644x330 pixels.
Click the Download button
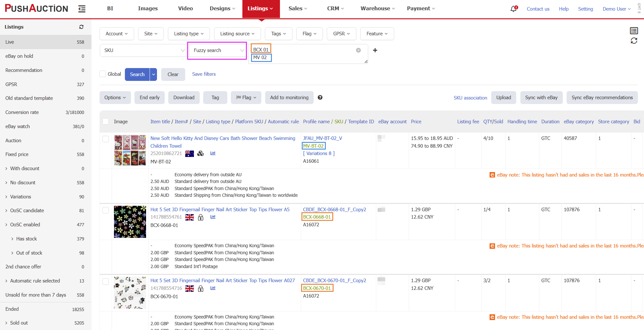pyautogui.click(x=184, y=98)
